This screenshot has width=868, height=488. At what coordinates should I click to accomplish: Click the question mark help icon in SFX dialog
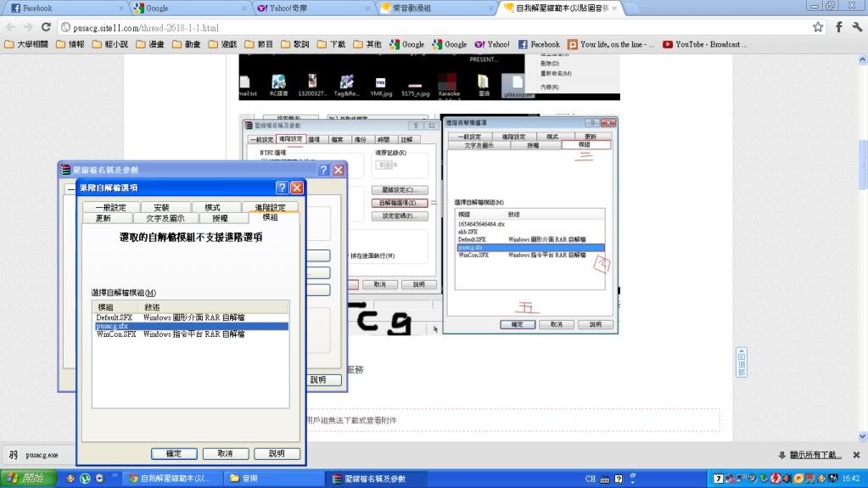[x=282, y=188]
